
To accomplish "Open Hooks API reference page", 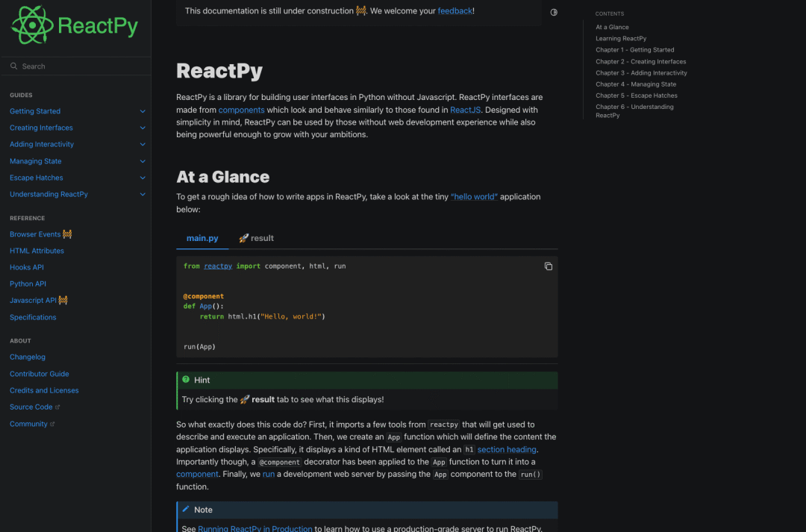I will click(27, 267).
